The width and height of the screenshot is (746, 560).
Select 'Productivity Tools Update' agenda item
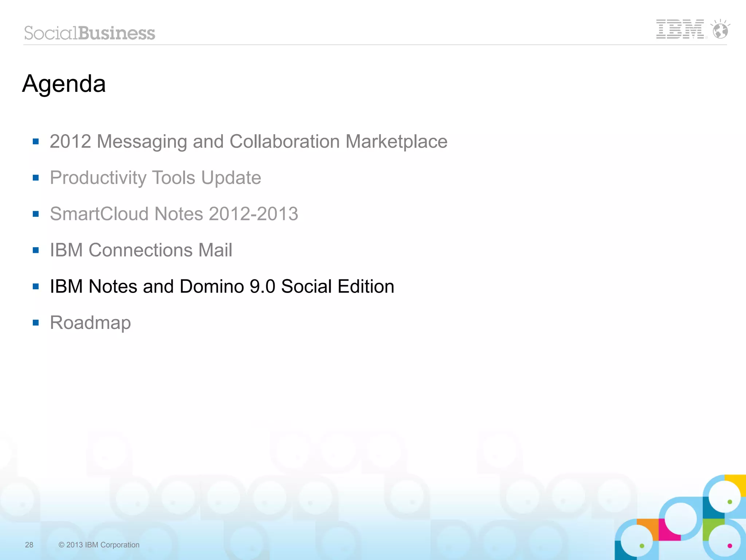156,178
